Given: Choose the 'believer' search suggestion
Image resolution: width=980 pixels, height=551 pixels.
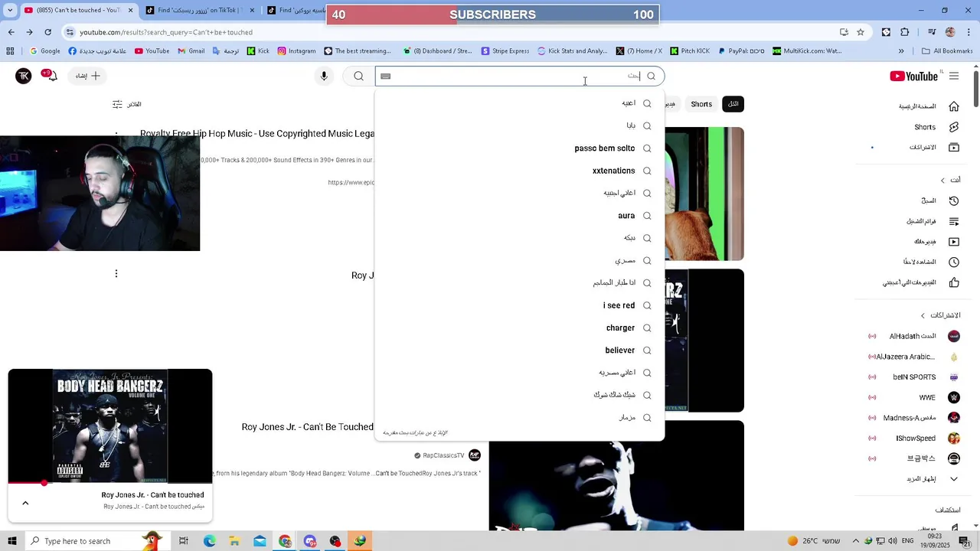Looking at the screenshot, I should click(520, 350).
